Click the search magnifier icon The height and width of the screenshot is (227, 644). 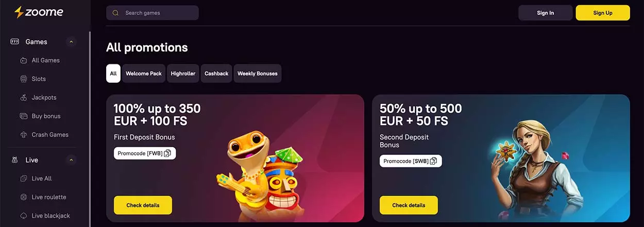tap(115, 13)
